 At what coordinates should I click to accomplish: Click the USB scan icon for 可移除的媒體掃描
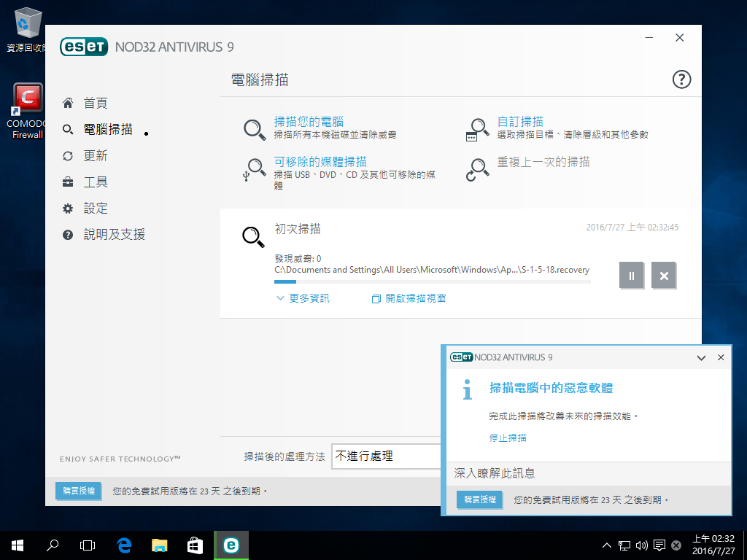(x=255, y=170)
